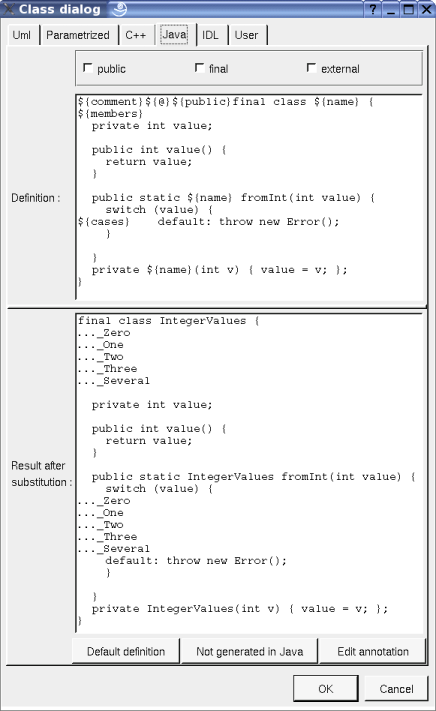The image size is (436, 711).
Task: Toggle the final checkbox
Action: 199,68
